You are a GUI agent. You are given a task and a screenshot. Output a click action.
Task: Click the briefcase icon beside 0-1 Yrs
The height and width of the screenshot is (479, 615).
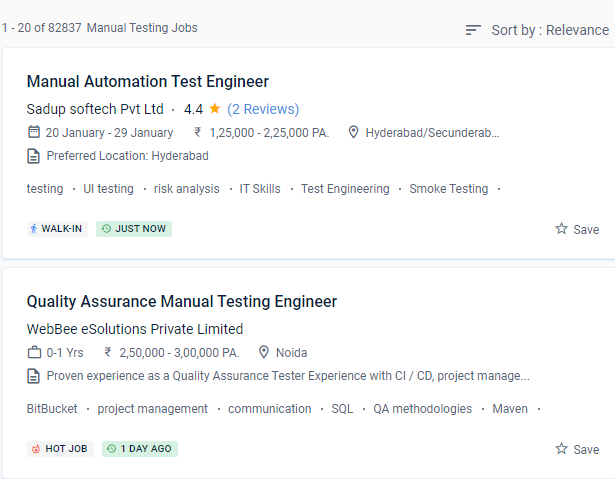click(34, 352)
